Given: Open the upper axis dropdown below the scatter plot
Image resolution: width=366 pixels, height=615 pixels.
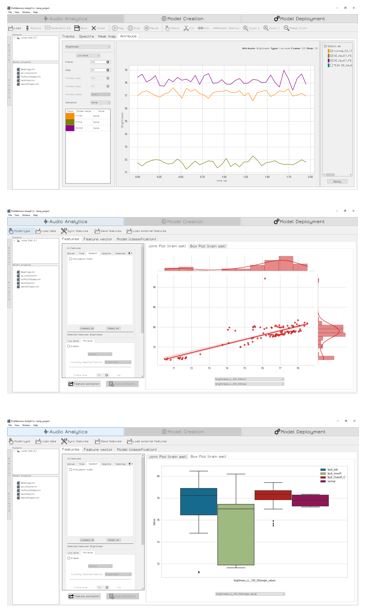Looking at the screenshot, I should click(x=249, y=379).
